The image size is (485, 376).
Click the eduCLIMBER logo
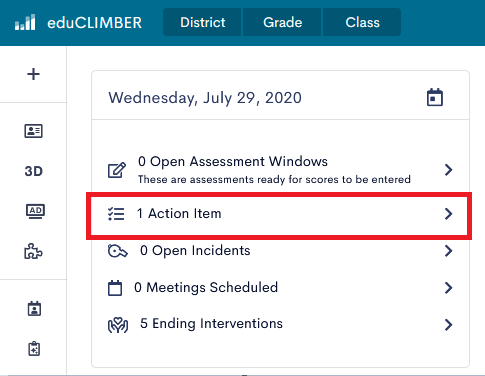[x=78, y=23]
